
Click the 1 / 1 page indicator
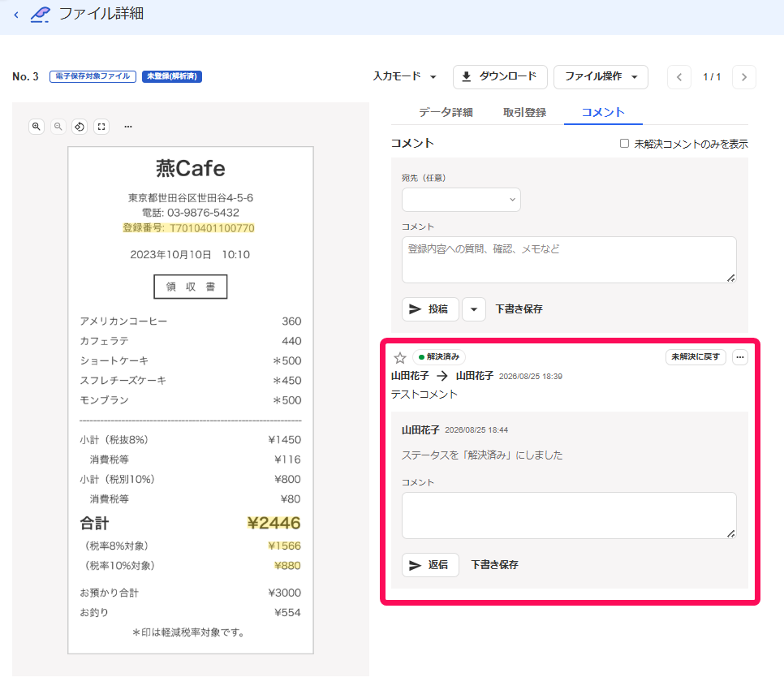tap(712, 77)
